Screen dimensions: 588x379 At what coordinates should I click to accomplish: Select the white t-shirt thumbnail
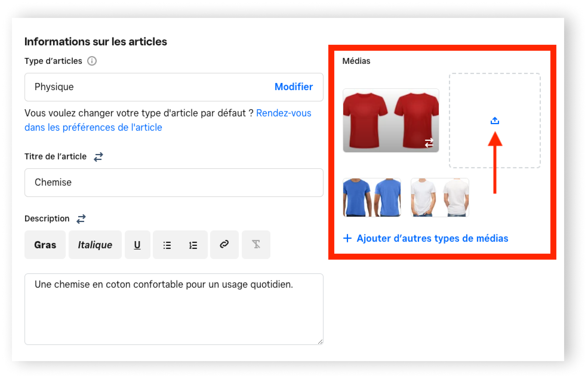tap(440, 197)
